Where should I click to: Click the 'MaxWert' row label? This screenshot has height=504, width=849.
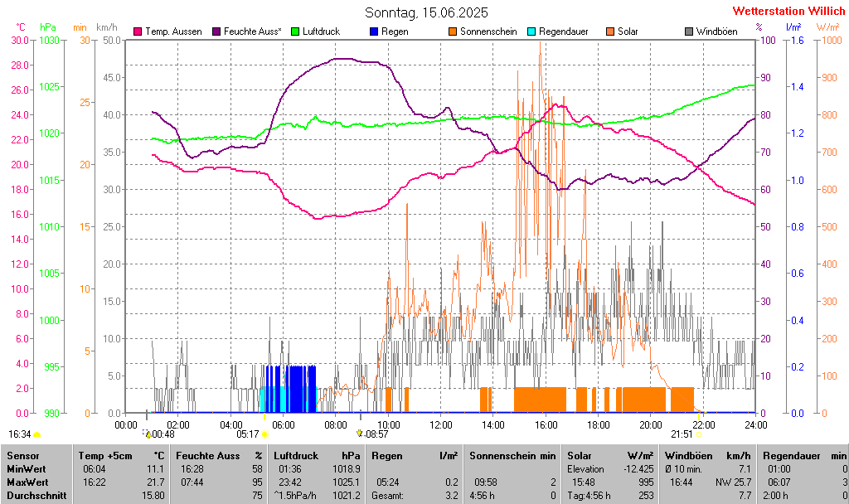coord(27,482)
